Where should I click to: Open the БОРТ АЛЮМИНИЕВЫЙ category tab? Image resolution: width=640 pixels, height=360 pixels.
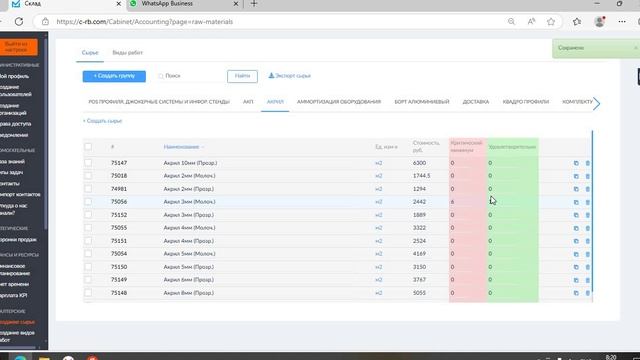pos(422,102)
